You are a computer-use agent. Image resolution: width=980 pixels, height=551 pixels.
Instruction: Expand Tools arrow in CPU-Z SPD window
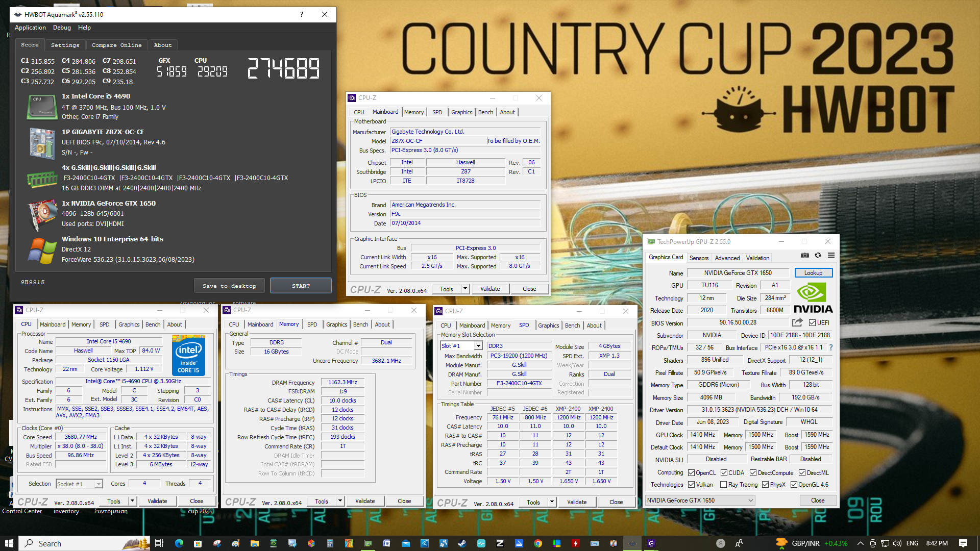pos(552,502)
